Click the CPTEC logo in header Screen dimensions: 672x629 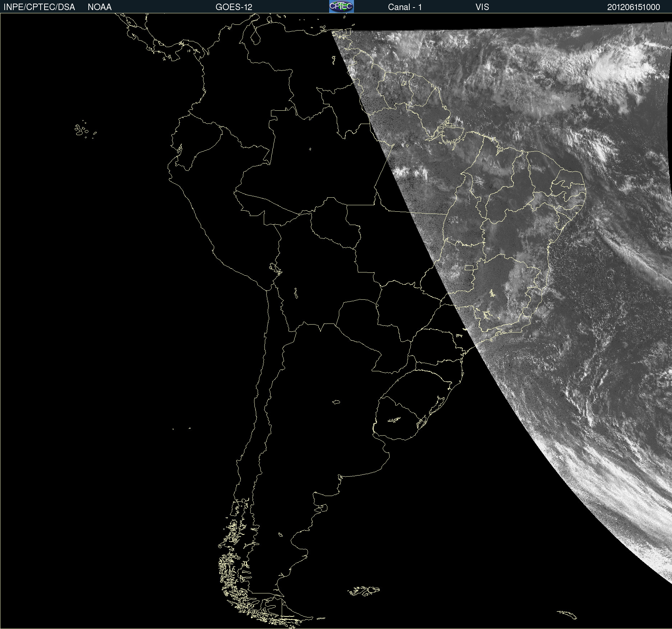click(341, 6)
